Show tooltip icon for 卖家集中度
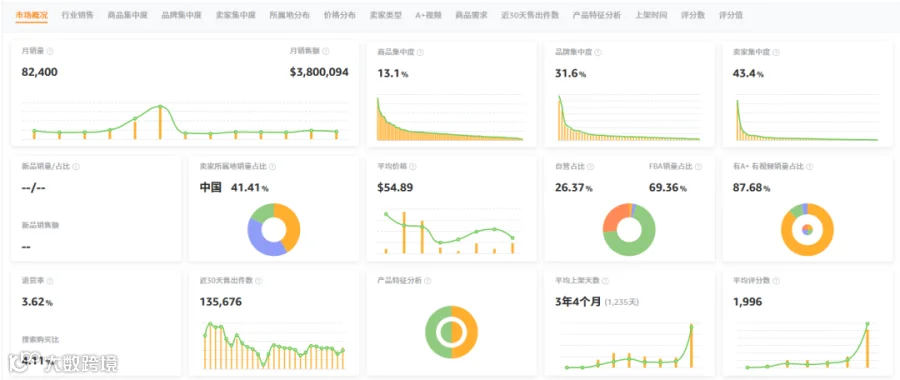 tap(776, 52)
